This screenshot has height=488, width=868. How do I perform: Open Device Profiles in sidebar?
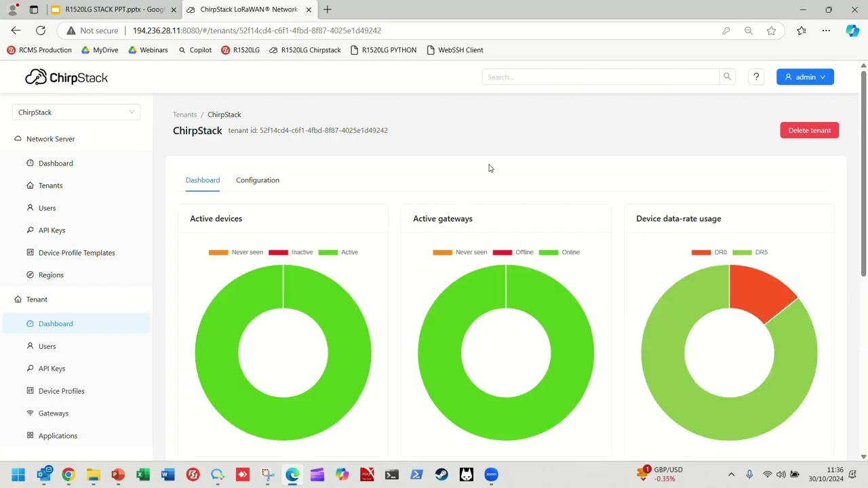coord(61,391)
